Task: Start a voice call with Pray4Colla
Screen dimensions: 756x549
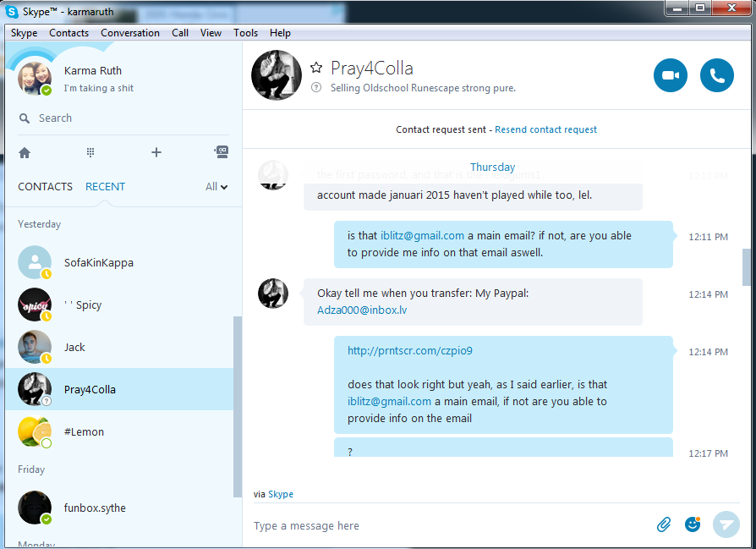Action: (716, 75)
